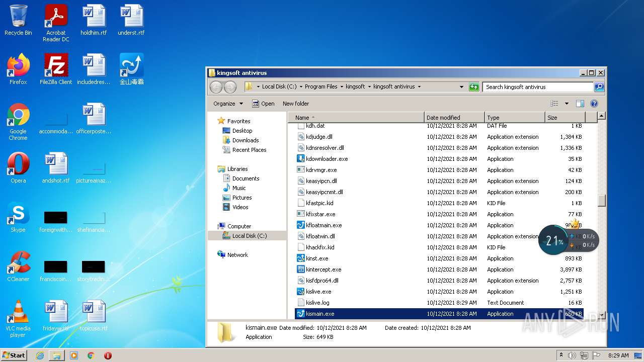Viewport: 644px width, 362px height.
Task: Sort by Date modified column
Action: (x=454, y=118)
